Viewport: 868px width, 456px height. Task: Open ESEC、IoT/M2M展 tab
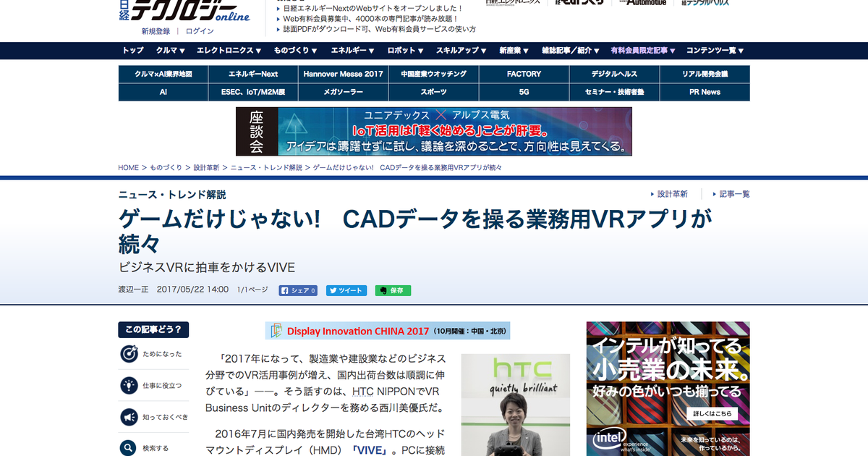coord(253,92)
